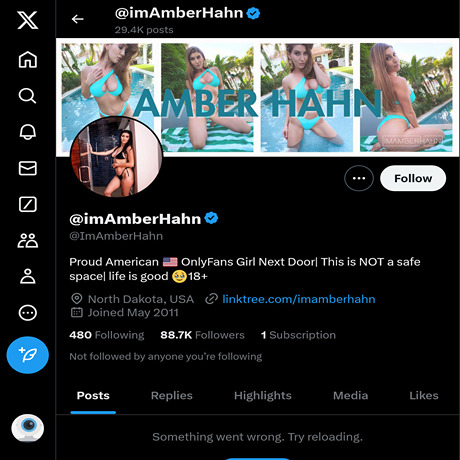Viewport: 460px width, 460px height.
Task: Switch to the Replies tab
Action: 172,395
